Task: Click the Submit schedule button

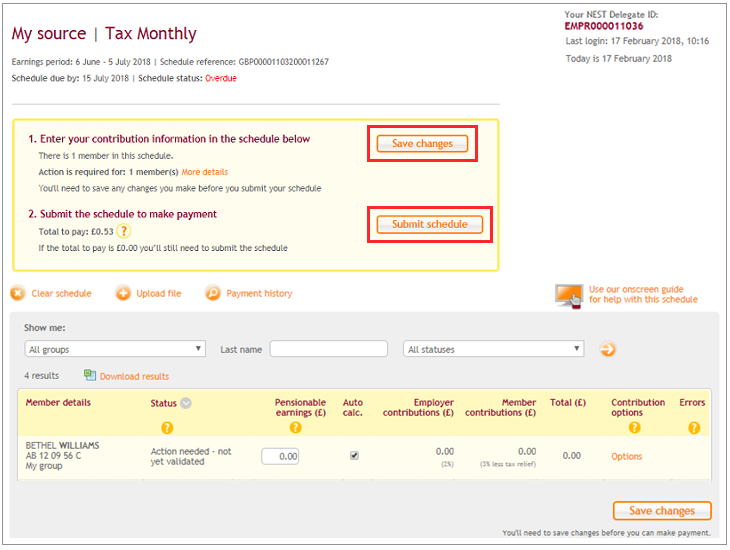Action: point(429,224)
